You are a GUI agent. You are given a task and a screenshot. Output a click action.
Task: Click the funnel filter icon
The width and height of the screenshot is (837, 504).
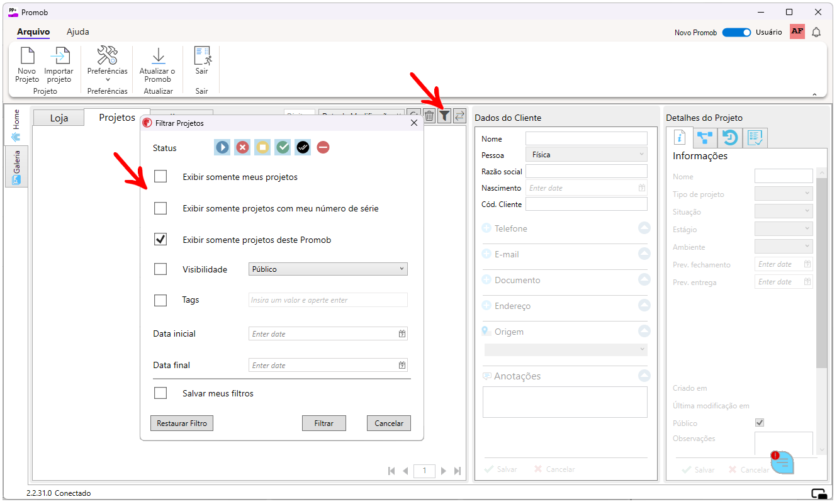click(x=444, y=116)
